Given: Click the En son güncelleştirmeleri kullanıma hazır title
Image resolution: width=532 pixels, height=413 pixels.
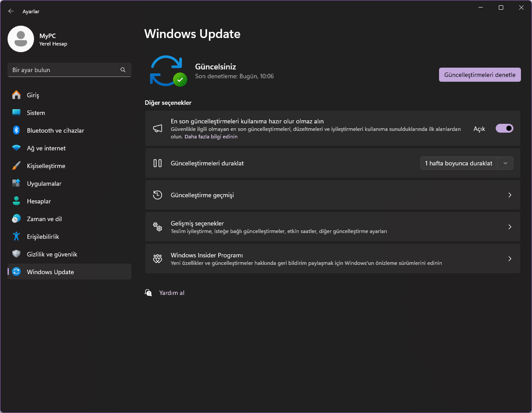Looking at the screenshot, I should (247, 121).
